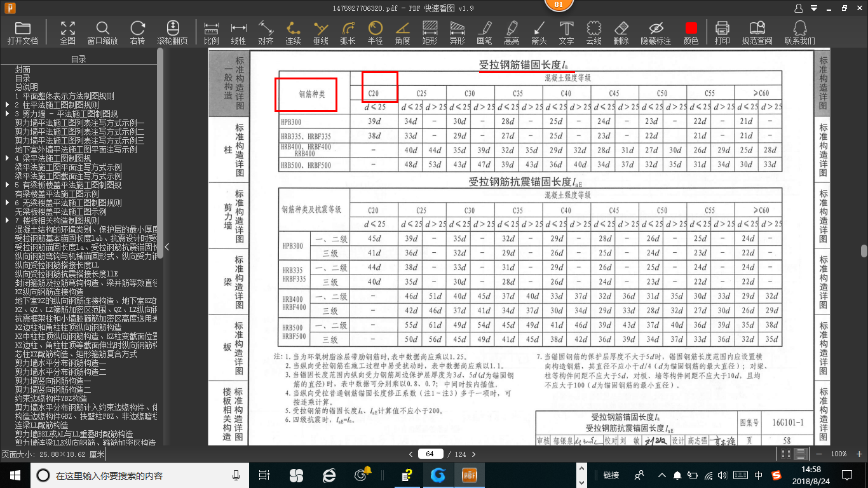This screenshot has width=868, height=488.
Task: Open the Sogou input method tray icon
Action: tap(776, 475)
